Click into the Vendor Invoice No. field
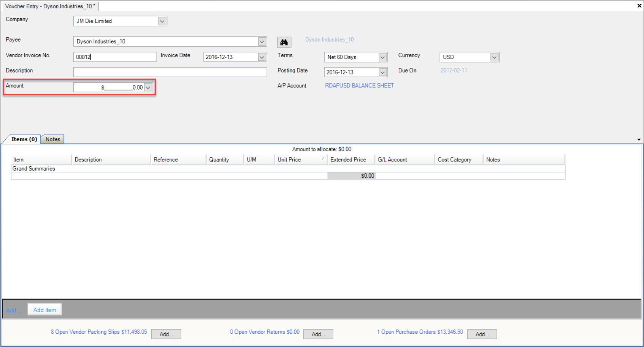 click(x=115, y=57)
